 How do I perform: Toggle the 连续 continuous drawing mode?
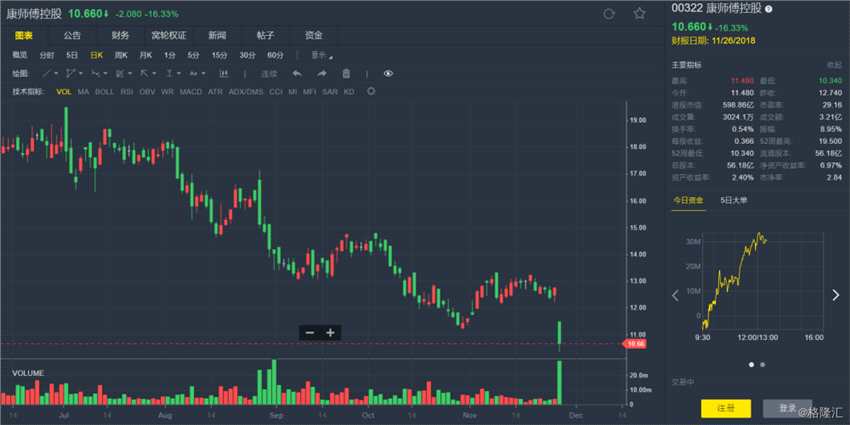pyautogui.click(x=269, y=74)
